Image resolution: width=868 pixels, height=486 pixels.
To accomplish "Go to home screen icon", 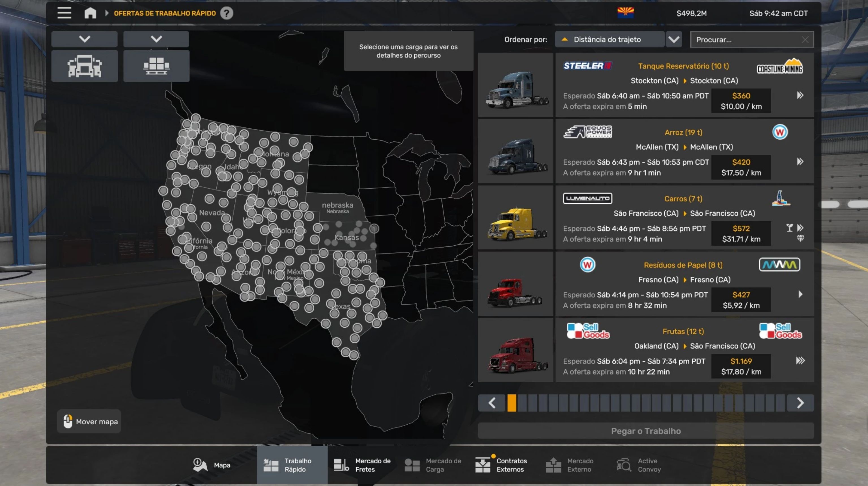I will pos(90,13).
